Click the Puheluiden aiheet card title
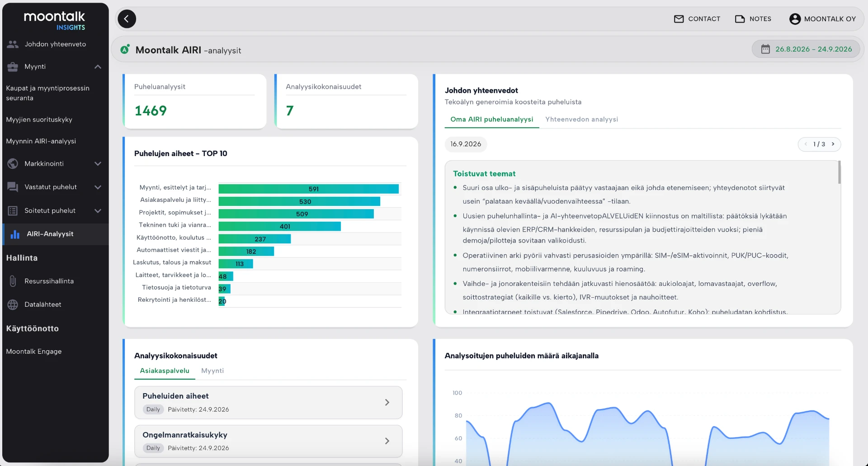The image size is (868, 466). pos(175,396)
